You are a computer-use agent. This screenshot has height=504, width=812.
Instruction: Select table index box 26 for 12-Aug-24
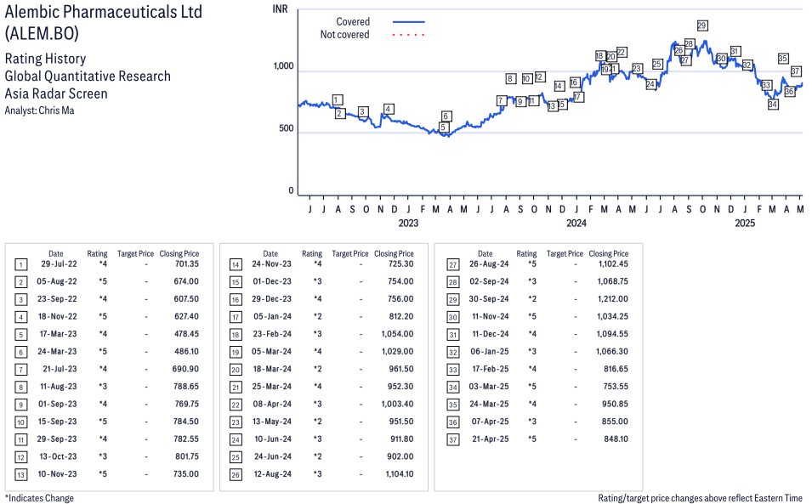pyautogui.click(x=236, y=475)
